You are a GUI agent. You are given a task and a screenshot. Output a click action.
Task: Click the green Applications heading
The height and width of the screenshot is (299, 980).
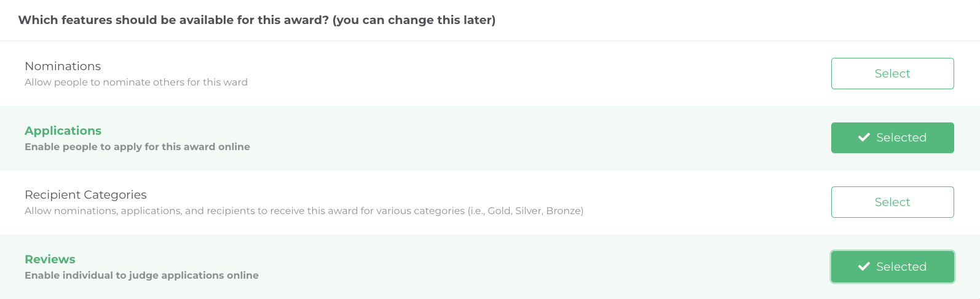tap(63, 131)
